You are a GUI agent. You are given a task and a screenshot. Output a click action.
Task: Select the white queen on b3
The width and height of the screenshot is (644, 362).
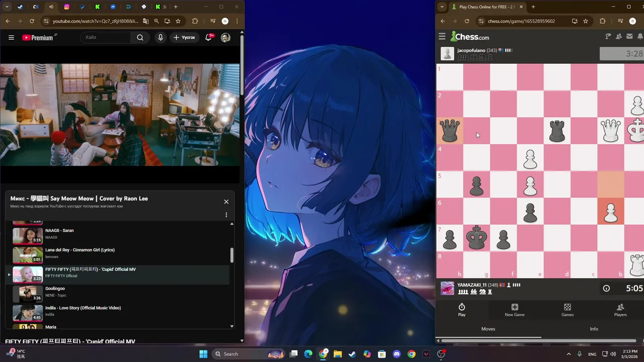611,131
